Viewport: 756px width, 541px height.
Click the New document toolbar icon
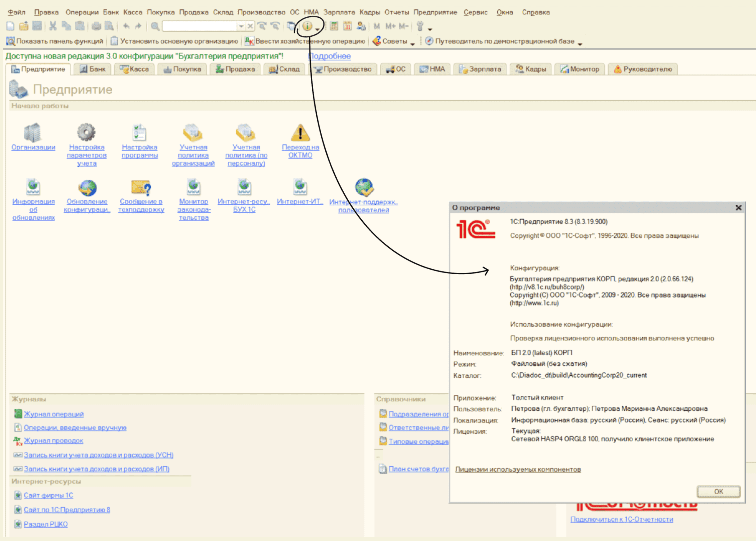[x=10, y=26]
